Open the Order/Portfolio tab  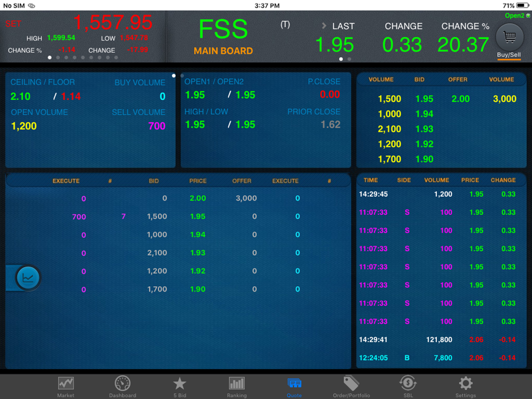pos(352,387)
